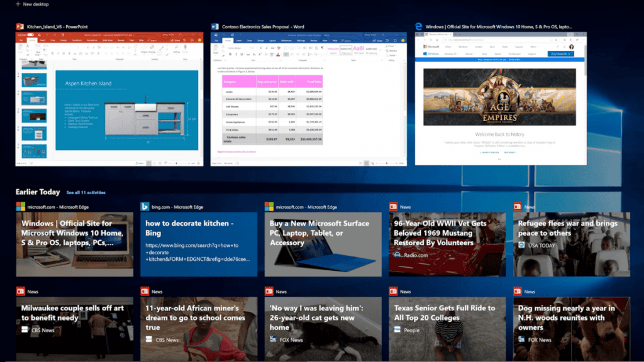Click FOX News icon on Dog missing card
This screenshot has width=644, height=362.
coord(521,339)
